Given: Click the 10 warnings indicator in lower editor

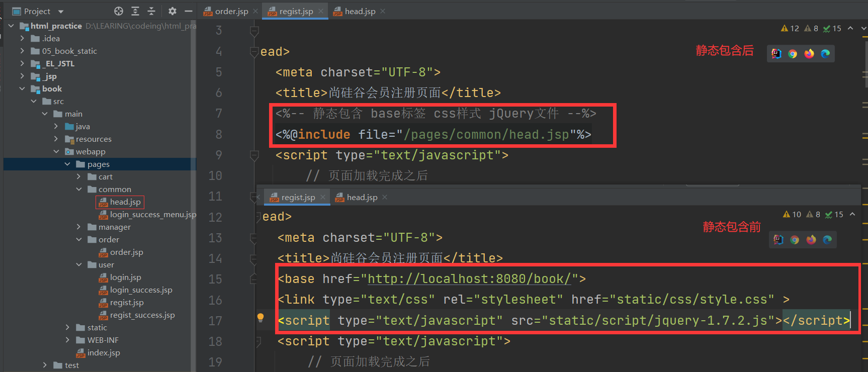Looking at the screenshot, I should pyautogui.click(x=792, y=215).
